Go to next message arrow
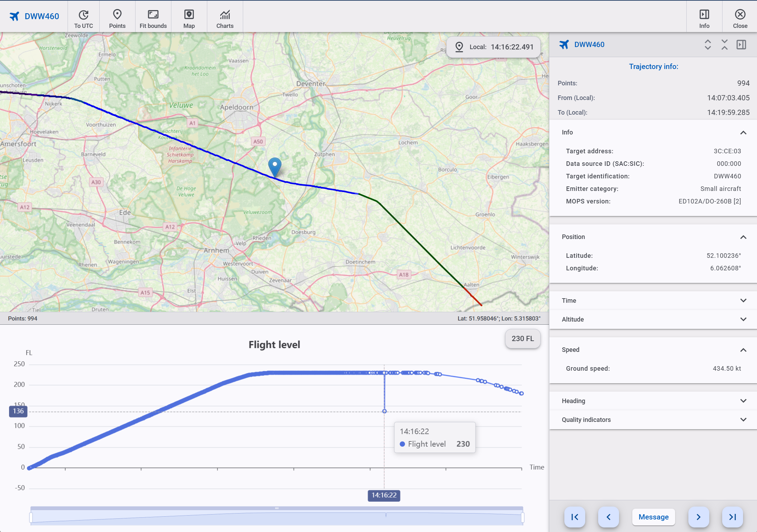 (x=698, y=517)
